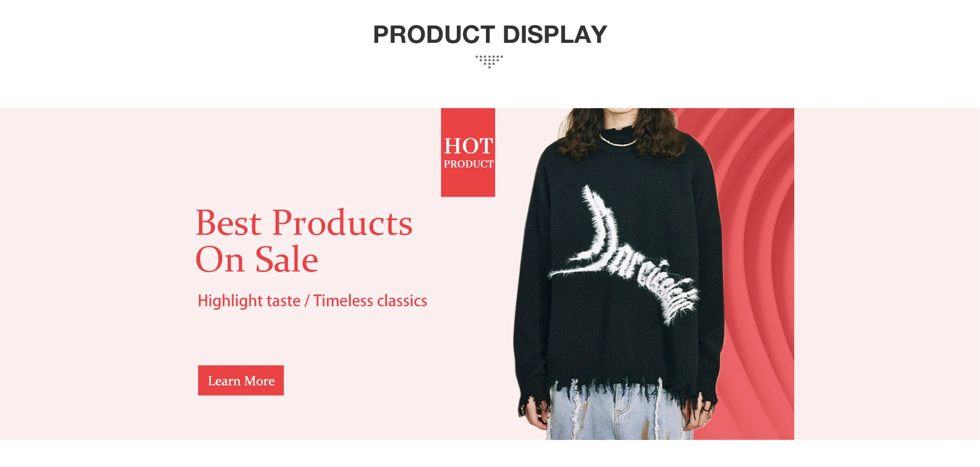Click the word PRODUCT in the red badge

pyautogui.click(x=469, y=164)
